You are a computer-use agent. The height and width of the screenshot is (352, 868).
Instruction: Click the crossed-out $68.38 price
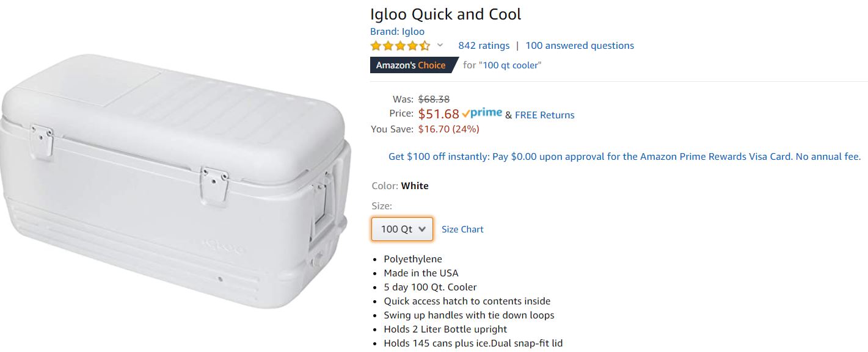point(434,98)
